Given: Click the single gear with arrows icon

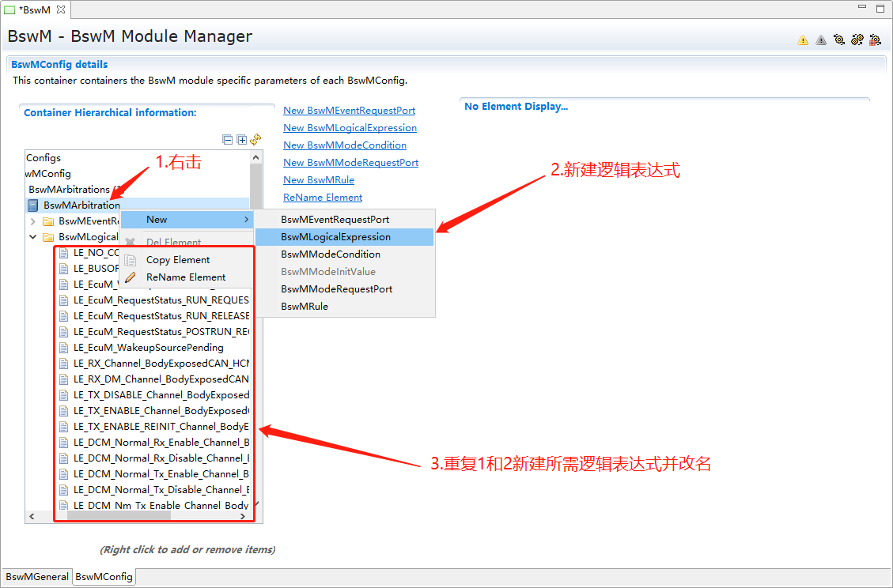Looking at the screenshot, I should 839,40.
